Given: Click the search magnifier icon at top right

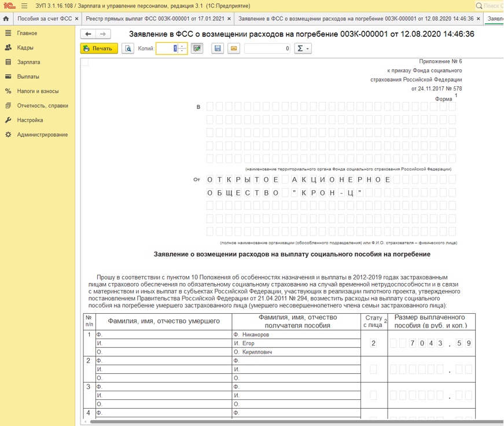Looking at the screenshot, I should coord(479,6).
